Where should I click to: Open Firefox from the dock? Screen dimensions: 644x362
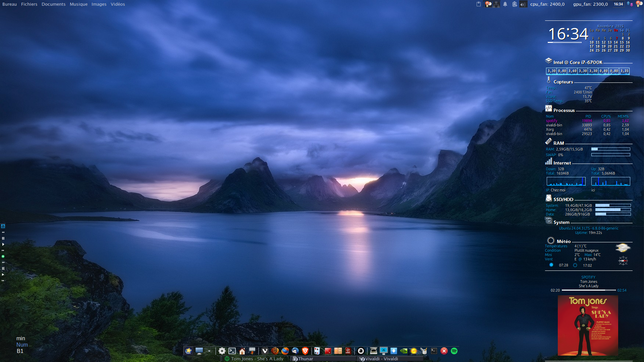point(285,351)
